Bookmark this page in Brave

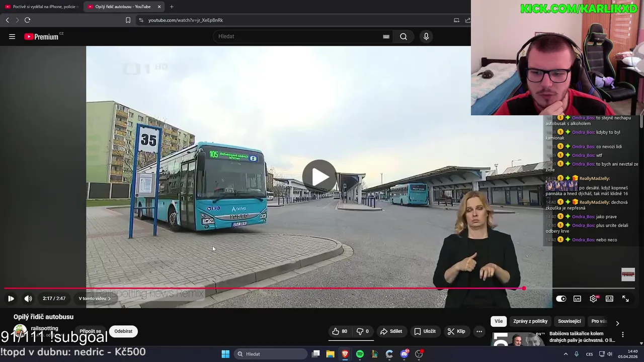128,20
